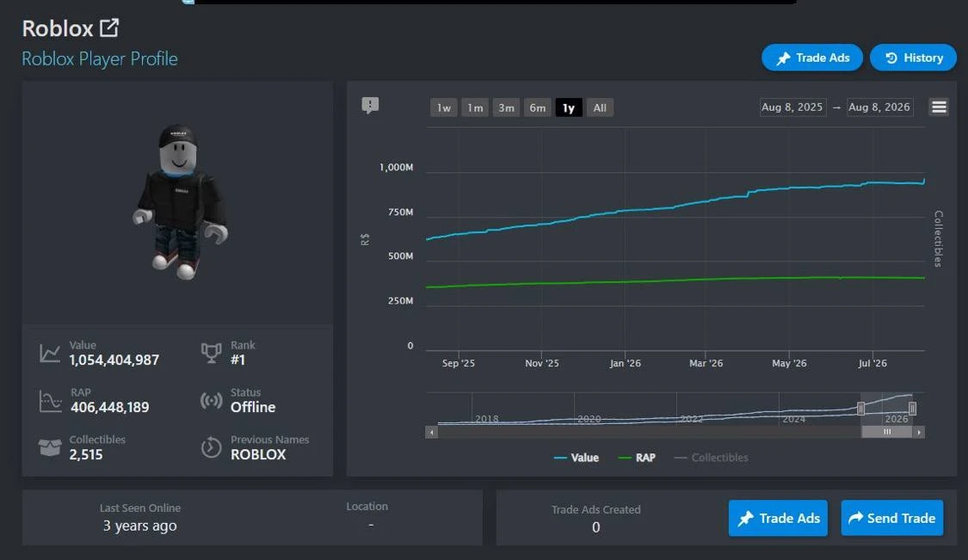Image resolution: width=968 pixels, height=560 pixels.
Task: Click the Roblox title heading
Action: point(58,28)
